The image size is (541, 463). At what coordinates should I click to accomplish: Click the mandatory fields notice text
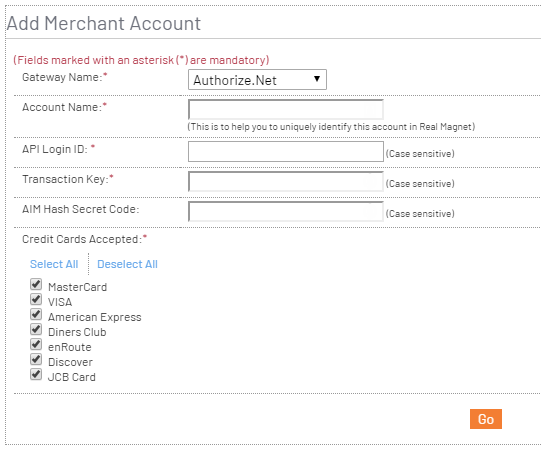(x=141, y=60)
